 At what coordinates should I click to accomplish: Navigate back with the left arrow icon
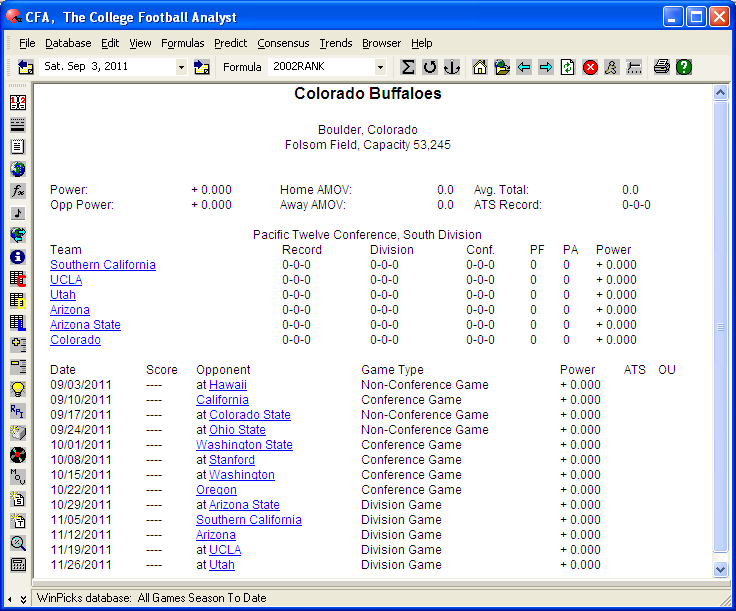pos(523,67)
